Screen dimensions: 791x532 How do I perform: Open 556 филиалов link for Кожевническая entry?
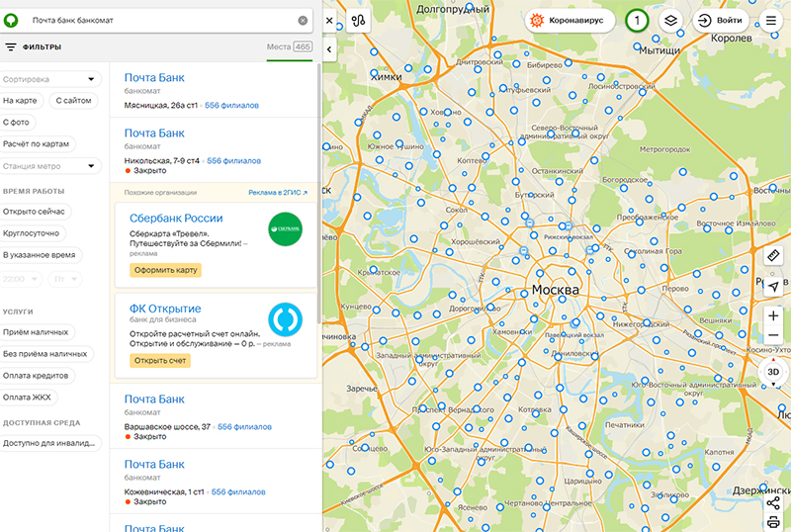click(x=238, y=492)
